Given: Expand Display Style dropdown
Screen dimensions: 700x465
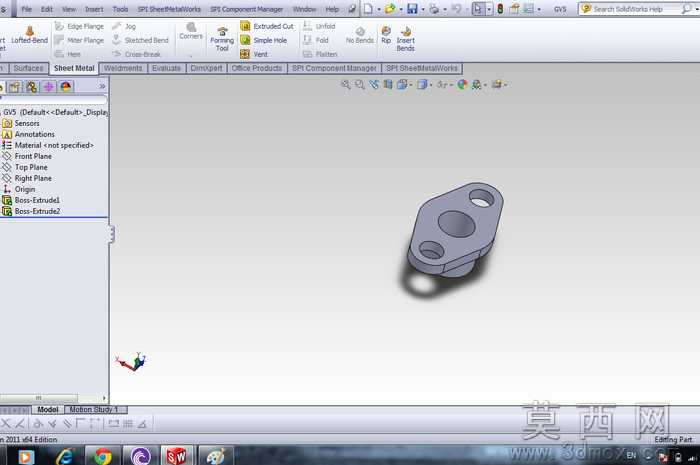Looking at the screenshot, I should (x=430, y=85).
